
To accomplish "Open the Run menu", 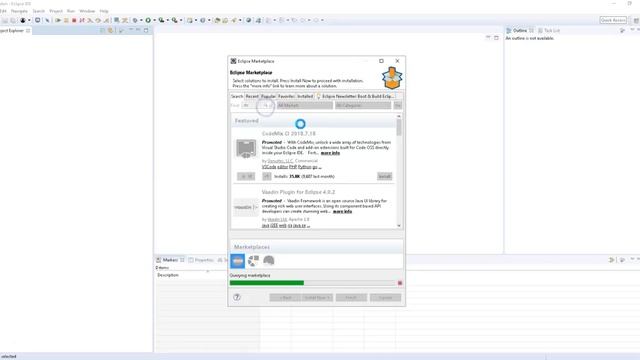I will coord(71,11).
